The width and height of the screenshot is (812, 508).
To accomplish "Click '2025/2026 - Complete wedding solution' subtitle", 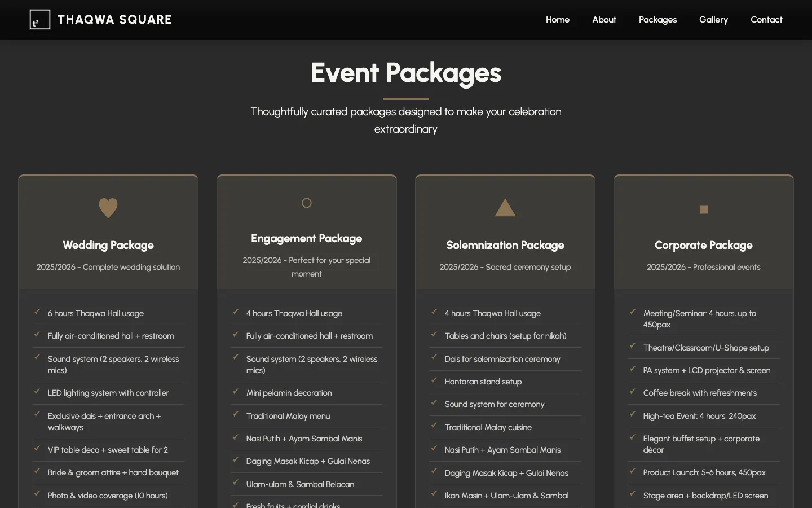I will [108, 267].
